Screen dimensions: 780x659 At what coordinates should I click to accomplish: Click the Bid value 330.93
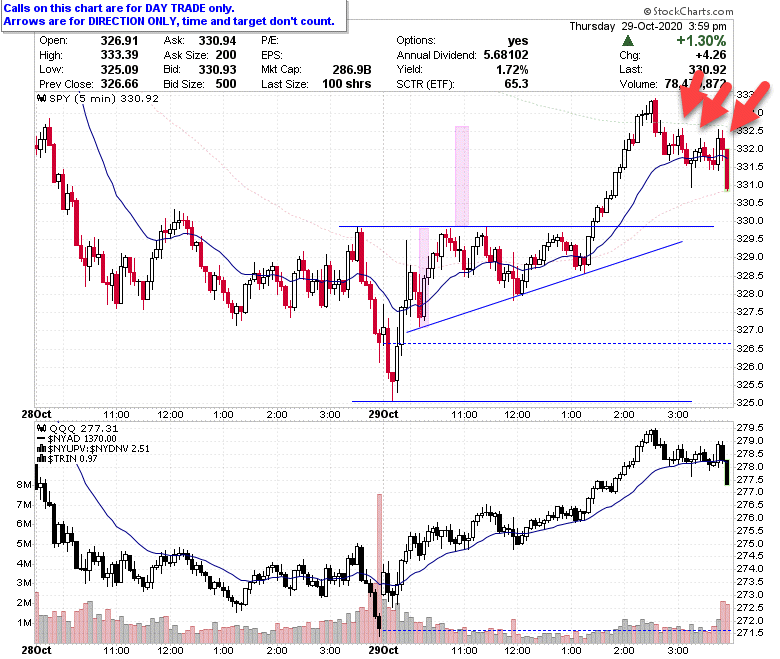coord(217,70)
